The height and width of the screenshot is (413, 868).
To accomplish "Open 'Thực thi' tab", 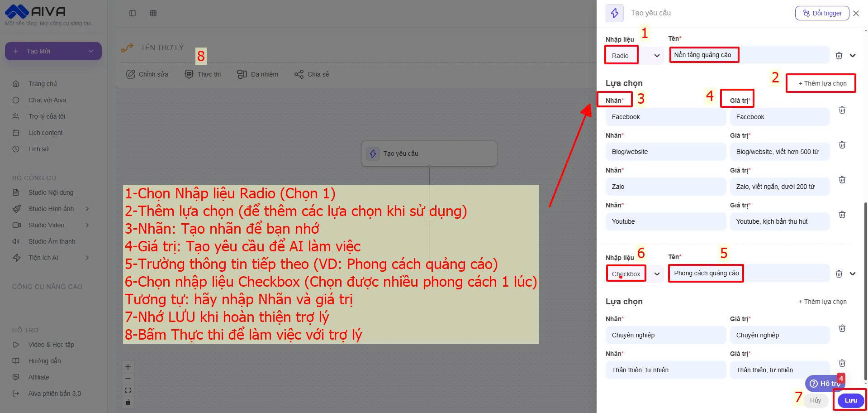I will [x=203, y=74].
